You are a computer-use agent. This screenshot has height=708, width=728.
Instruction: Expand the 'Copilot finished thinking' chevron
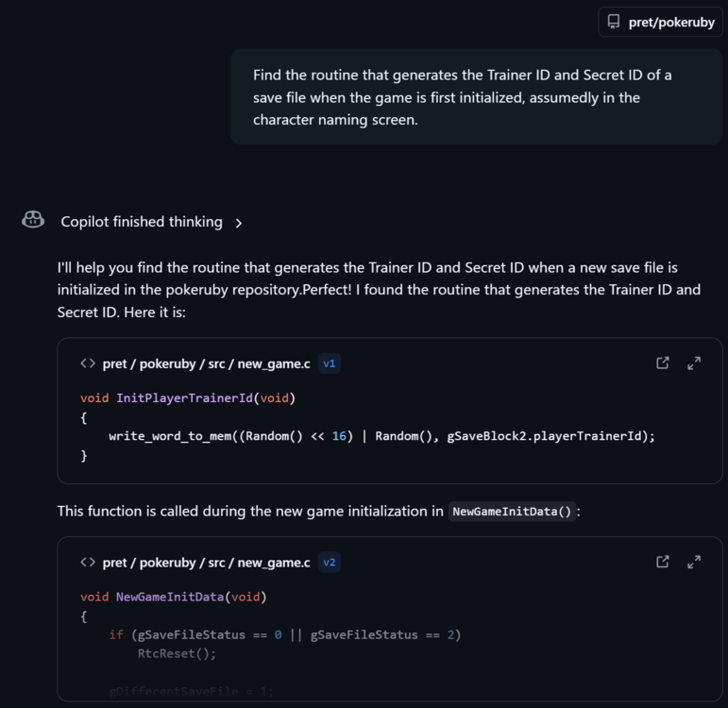[x=239, y=223]
